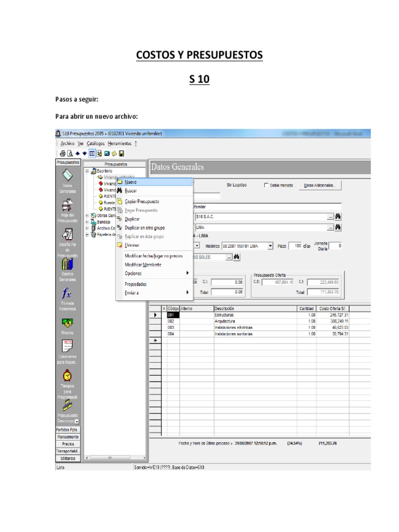The width and height of the screenshot is (399, 532).
Task: Click ellipsis button beside S10 S.A.C. field
Action: pos(330,217)
